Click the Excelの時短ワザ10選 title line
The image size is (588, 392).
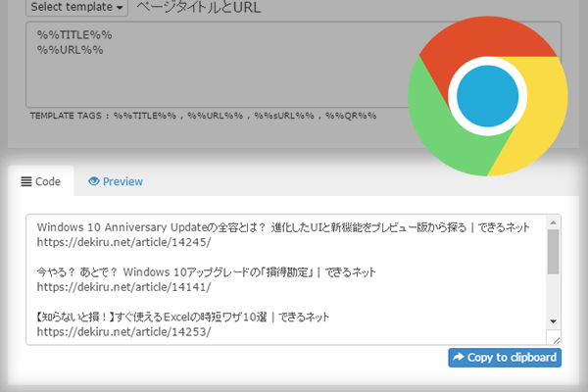(182, 318)
